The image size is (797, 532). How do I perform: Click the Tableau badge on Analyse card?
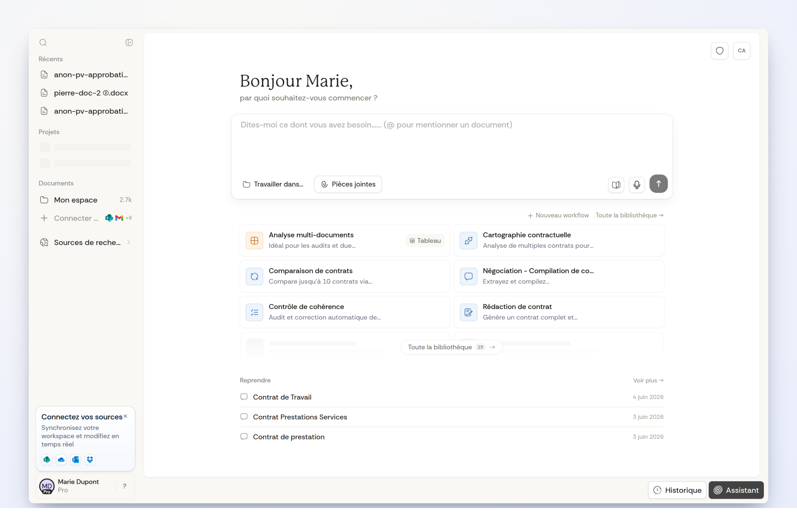[x=425, y=241]
